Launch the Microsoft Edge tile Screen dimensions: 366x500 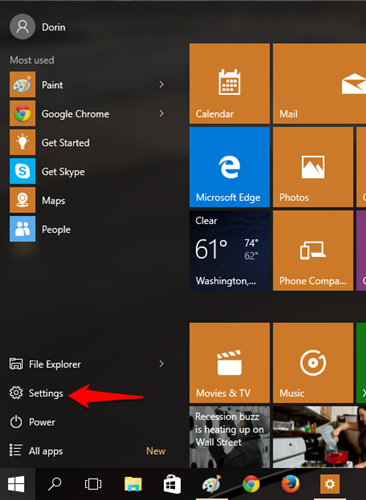230,167
